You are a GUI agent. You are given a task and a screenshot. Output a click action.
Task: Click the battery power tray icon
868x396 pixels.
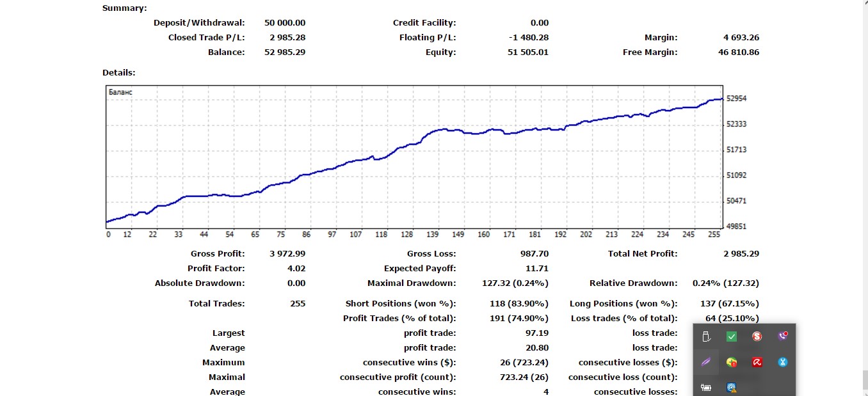[706, 387]
